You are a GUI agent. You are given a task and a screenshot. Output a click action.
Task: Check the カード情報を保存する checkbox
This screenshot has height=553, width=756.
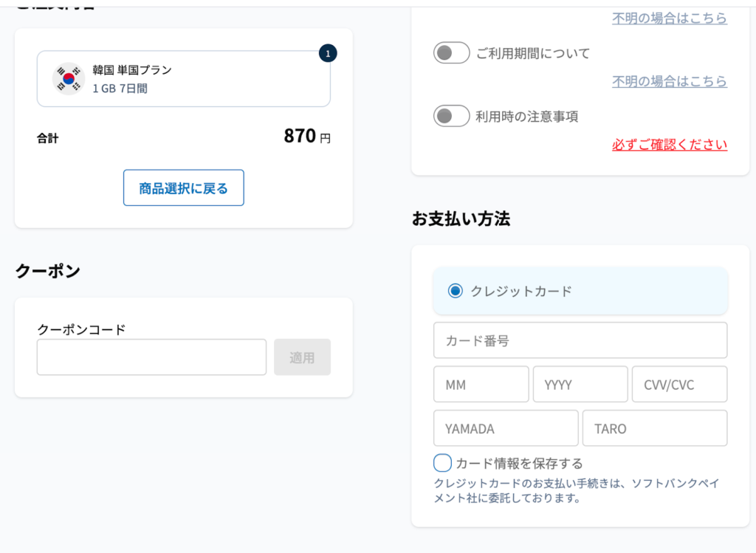(442, 463)
